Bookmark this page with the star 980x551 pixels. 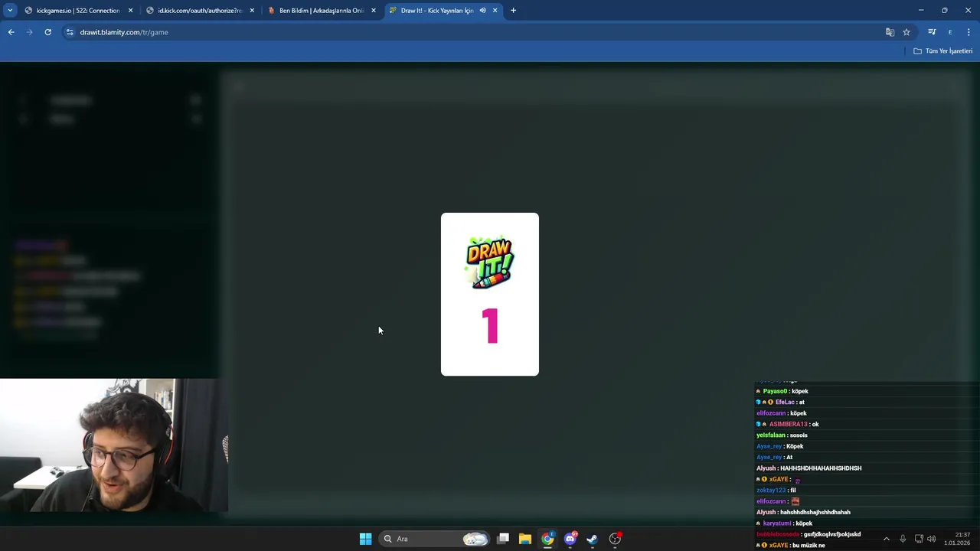point(906,32)
